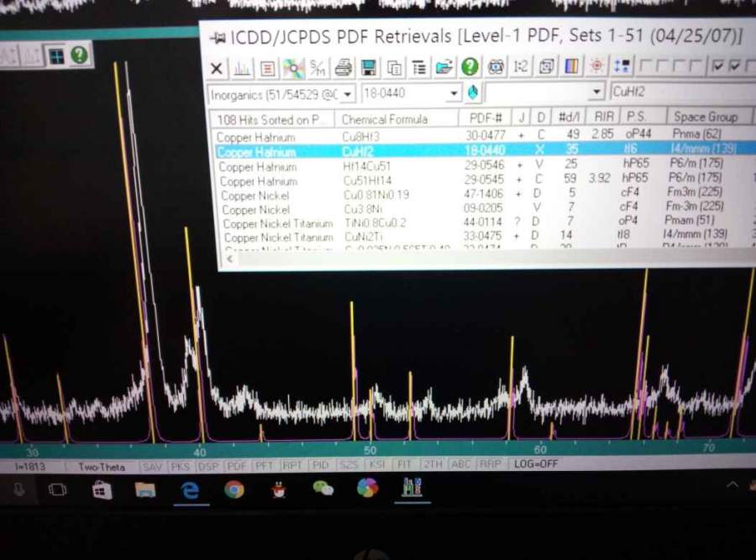Viewport: 756px width, 560px height.
Task: Open Google Chrome from the taskbar
Action: (234, 489)
